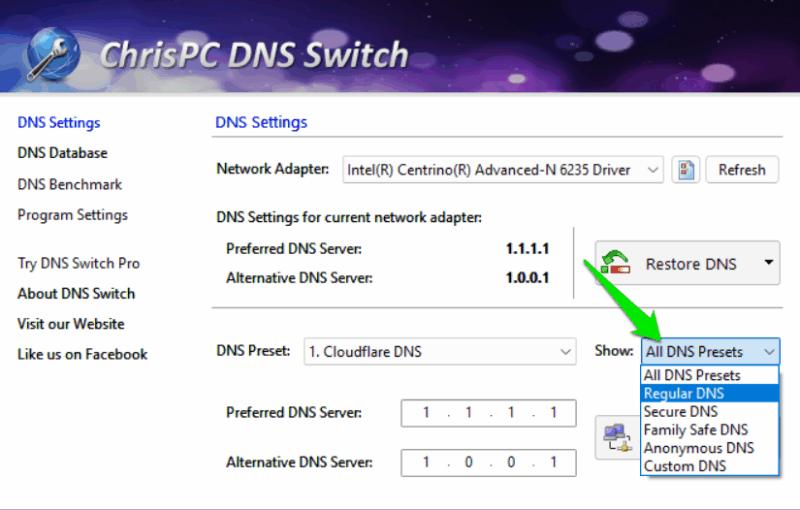Open DNS Benchmark in sidebar
Image resolution: width=800 pixels, height=510 pixels.
[x=69, y=184]
